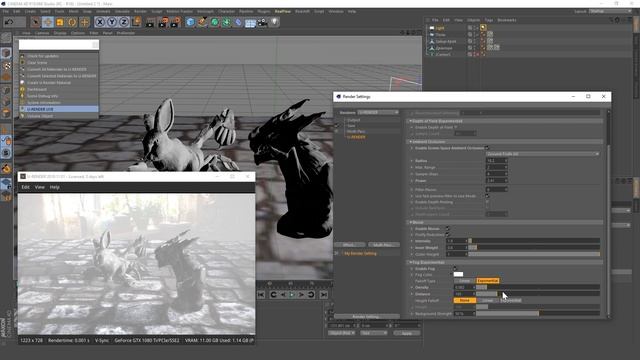Click the Multi-Pass button in Render Settings
Viewport: 640px width, 360px height.
384,245
